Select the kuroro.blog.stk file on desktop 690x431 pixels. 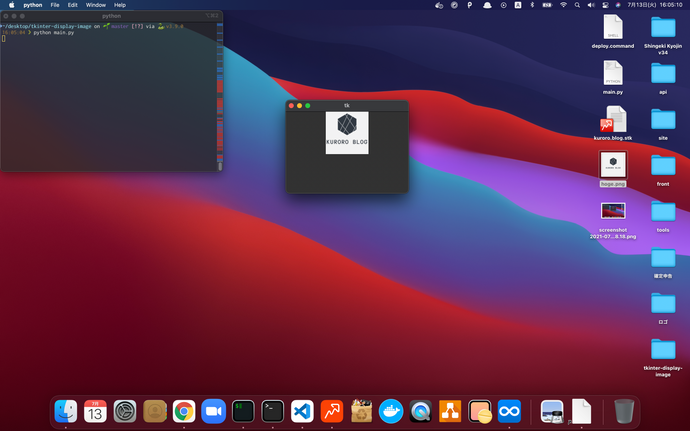[613, 123]
